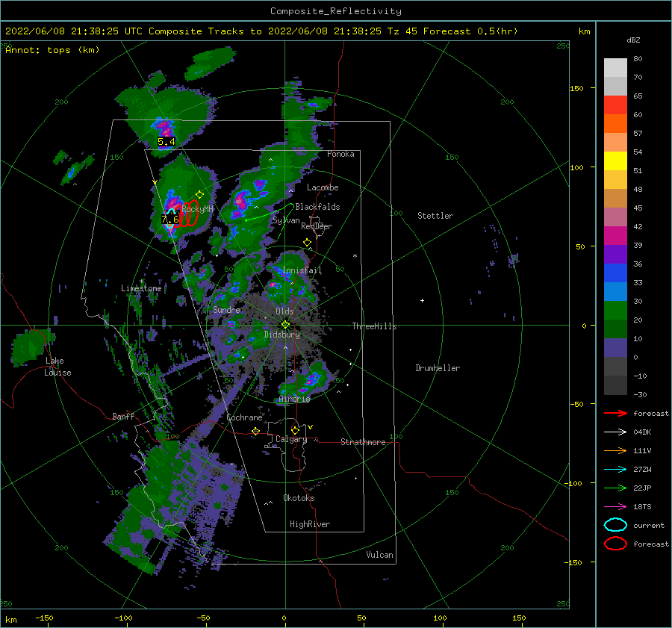Click the yellow diamond marker below Cochrane

tap(255, 431)
